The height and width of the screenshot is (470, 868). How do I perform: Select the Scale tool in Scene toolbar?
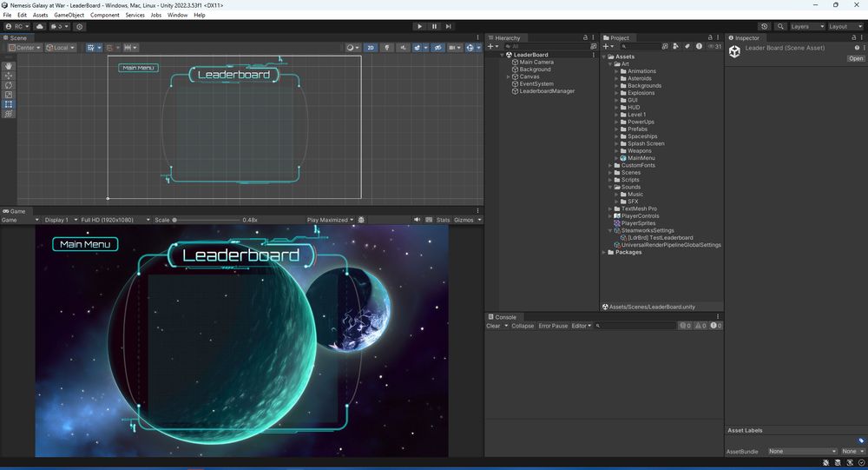[9, 94]
